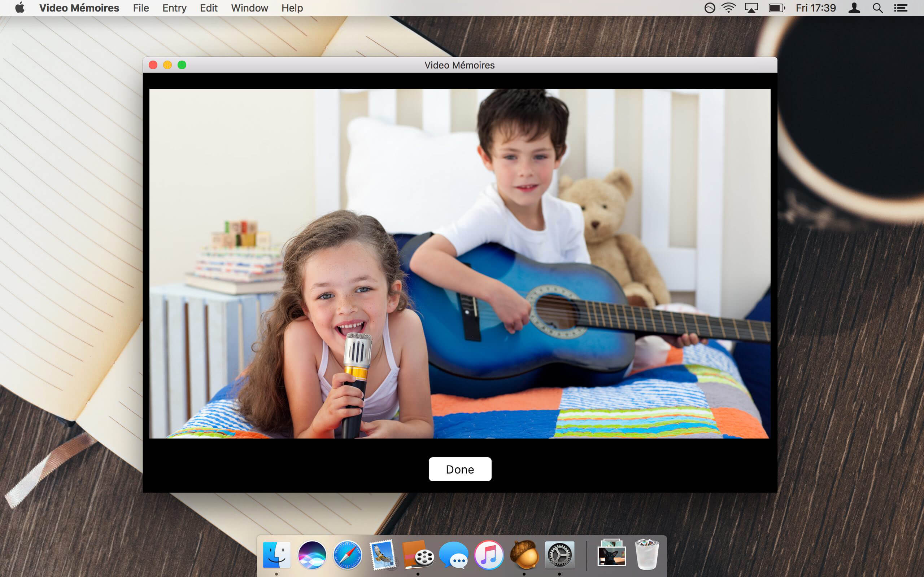Screen dimensions: 924x577
Task: Open the Mail stamp icon in dock
Action: (382, 555)
